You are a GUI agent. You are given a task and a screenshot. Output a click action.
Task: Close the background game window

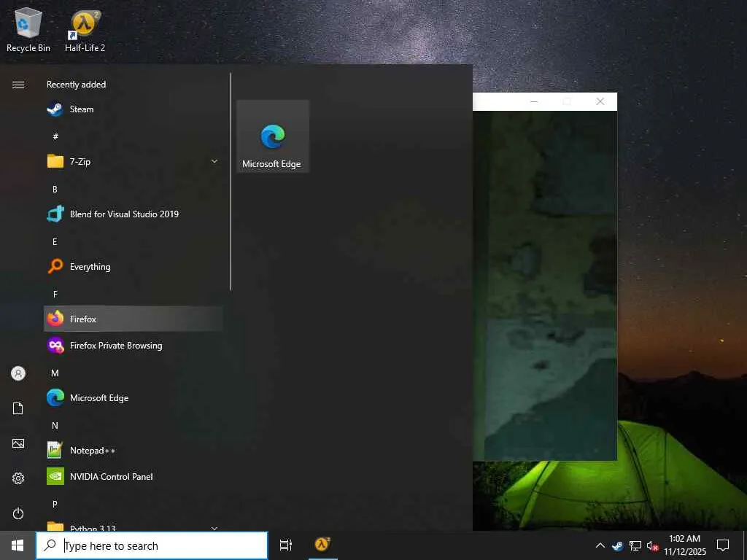click(x=600, y=101)
